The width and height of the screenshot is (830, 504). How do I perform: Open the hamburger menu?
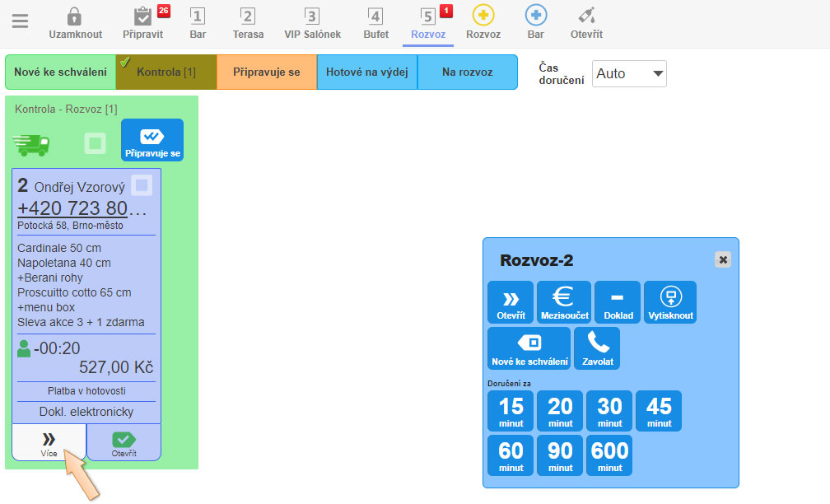(x=20, y=21)
